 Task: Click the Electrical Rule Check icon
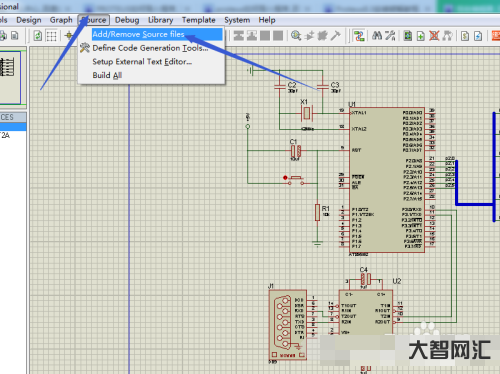coord(478,36)
